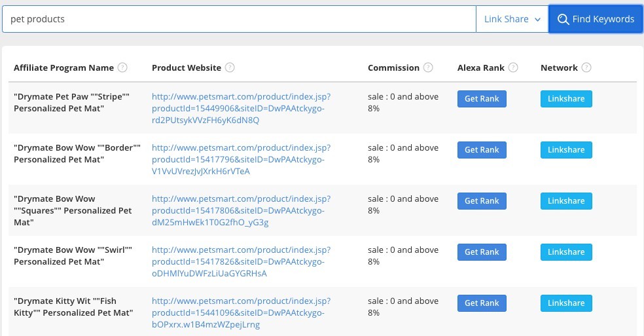The image size is (644, 336).
Task: Click Linkshare button in Pet Paw Stripe row
Action: (566, 99)
